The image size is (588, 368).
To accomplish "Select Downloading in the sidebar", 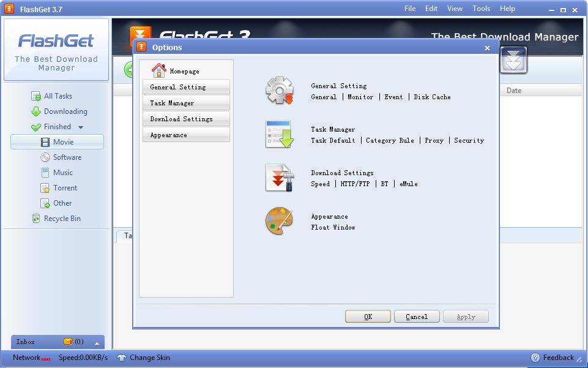I will click(x=65, y=111).
